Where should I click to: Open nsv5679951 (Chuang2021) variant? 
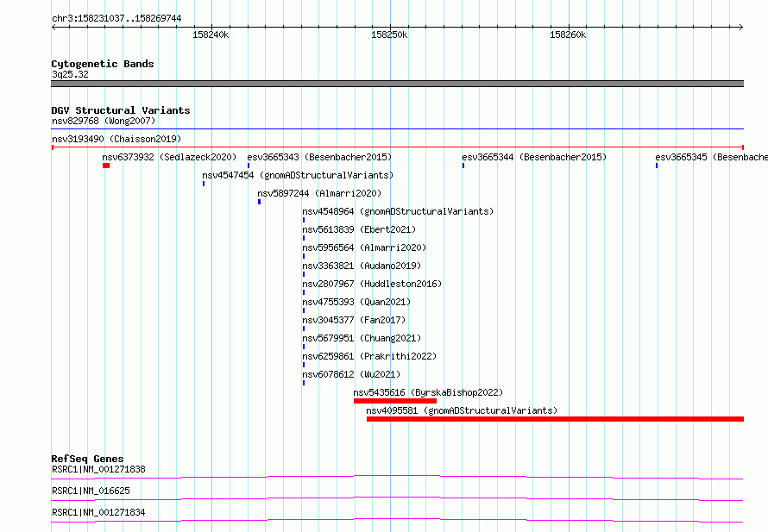362,338
